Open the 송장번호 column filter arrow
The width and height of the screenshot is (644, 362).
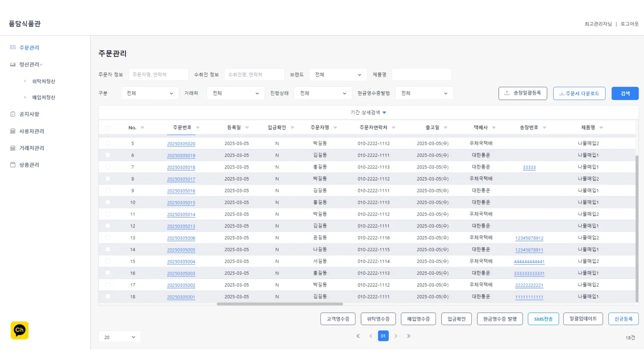coord(544,128)
